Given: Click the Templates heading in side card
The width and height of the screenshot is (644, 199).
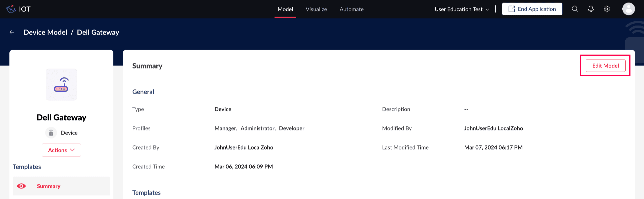Looking at the screenshot, I should [27, 167].
